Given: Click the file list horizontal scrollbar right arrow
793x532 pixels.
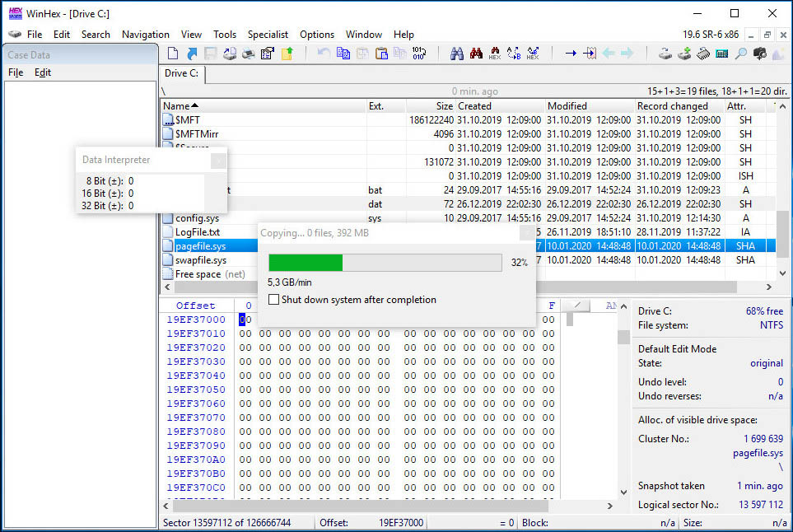Looking at the screenshot, I should point(769,287).
